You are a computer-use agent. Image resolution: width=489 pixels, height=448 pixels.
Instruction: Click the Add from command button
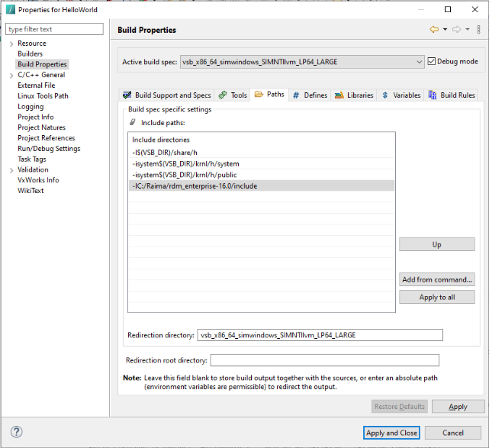(x=436, y=279)
